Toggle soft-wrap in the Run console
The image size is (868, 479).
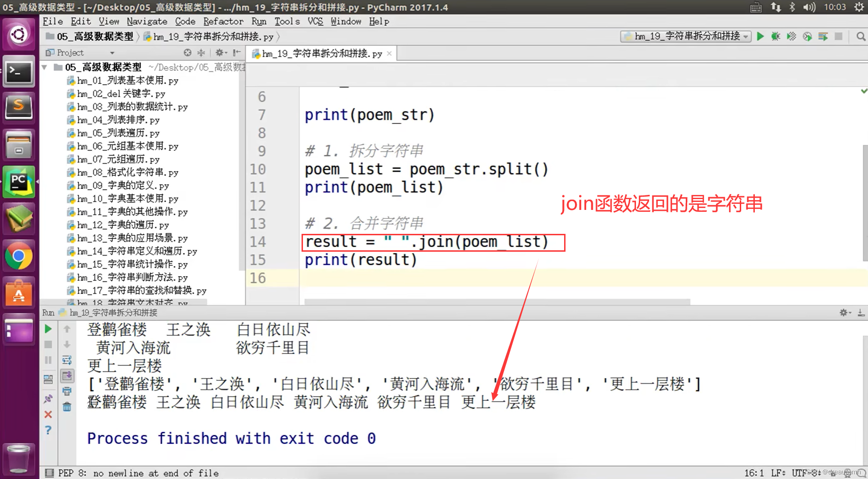click(67, 360)
